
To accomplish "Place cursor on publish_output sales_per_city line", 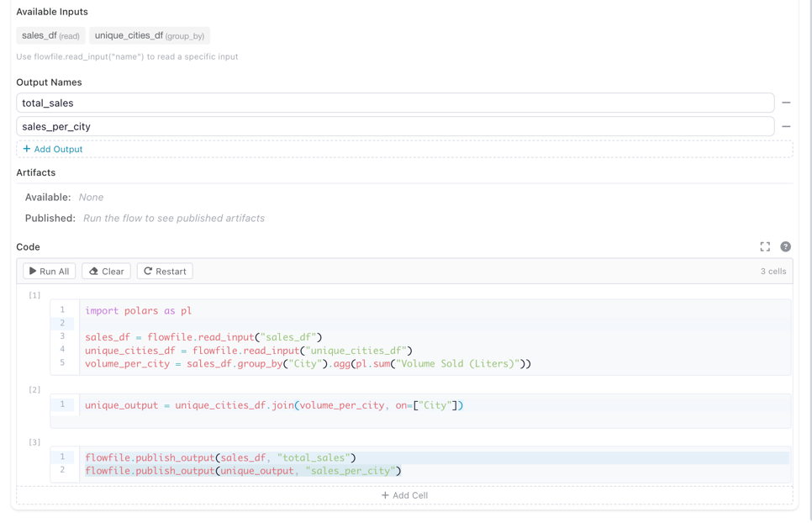I will pyautogui.click(x=244, y=471).
